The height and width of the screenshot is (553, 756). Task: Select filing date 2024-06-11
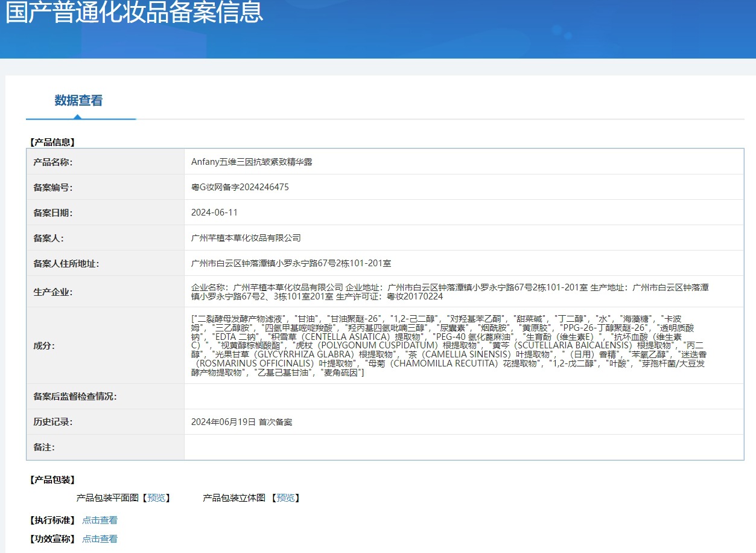tap(214, 213)
